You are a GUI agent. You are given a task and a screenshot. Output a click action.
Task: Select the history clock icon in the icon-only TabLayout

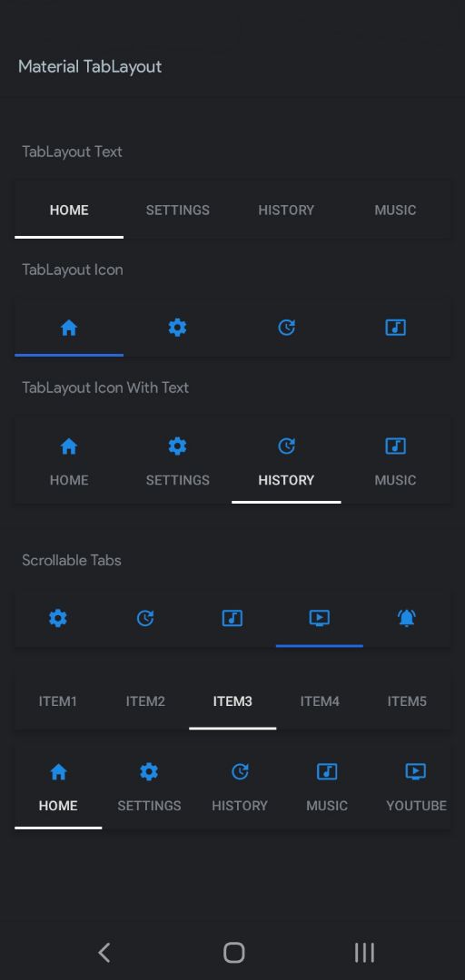tap(287, 328)
